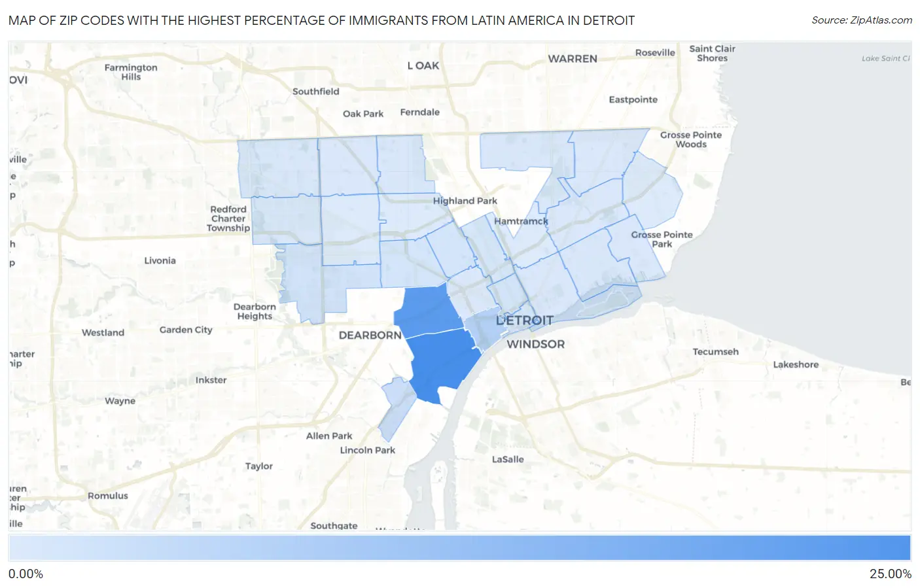This screenshot has height=588, width=920.
Task: Click the Wayne label
Action: (120, 401)
